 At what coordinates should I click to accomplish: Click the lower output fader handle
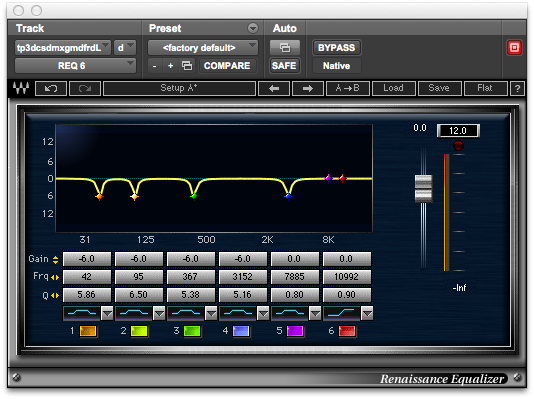(423, 195)
